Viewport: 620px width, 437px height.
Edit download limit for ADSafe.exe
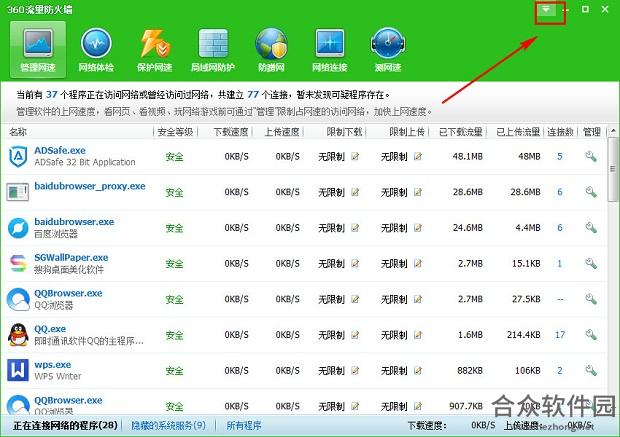tap(355, 156)
